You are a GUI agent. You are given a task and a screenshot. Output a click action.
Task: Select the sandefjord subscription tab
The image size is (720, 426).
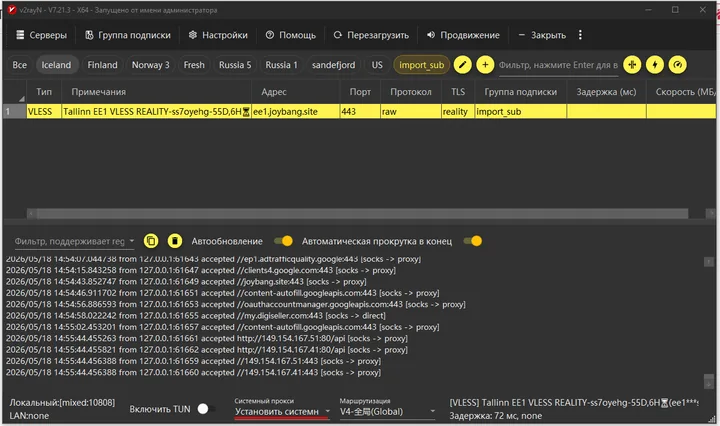point(333,65)
